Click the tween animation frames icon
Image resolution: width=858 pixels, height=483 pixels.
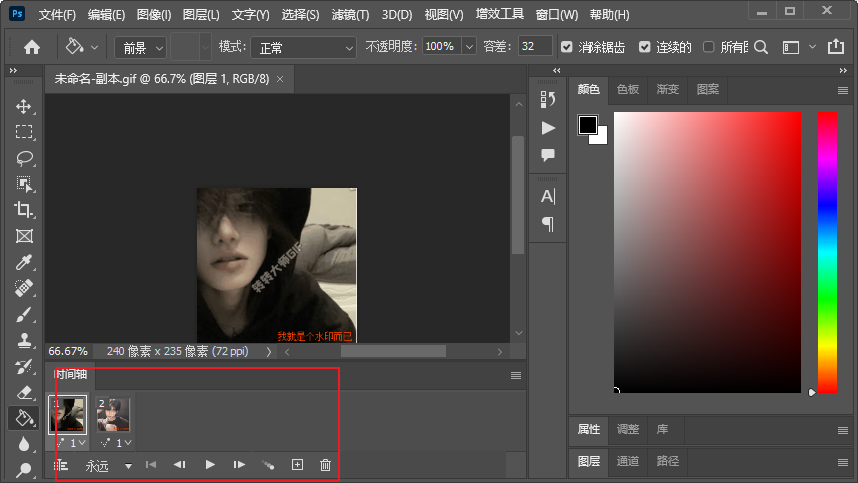[267, 465]
